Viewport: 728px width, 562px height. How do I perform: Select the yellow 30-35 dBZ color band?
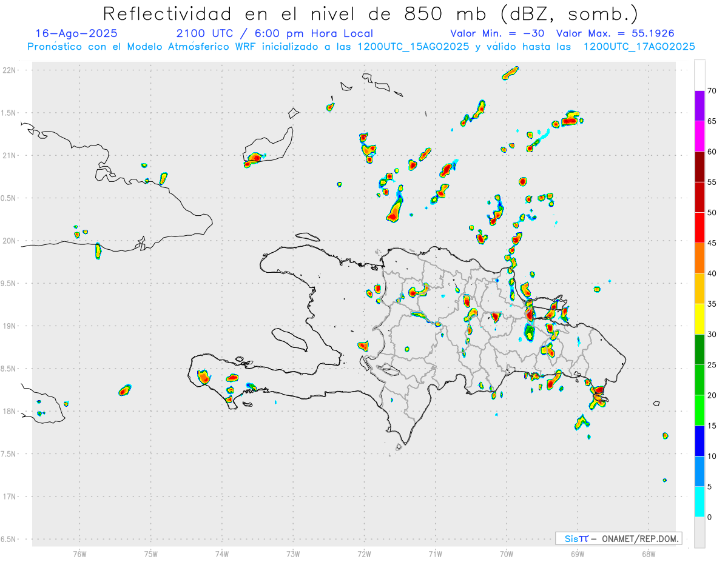[x=699, y=319]
